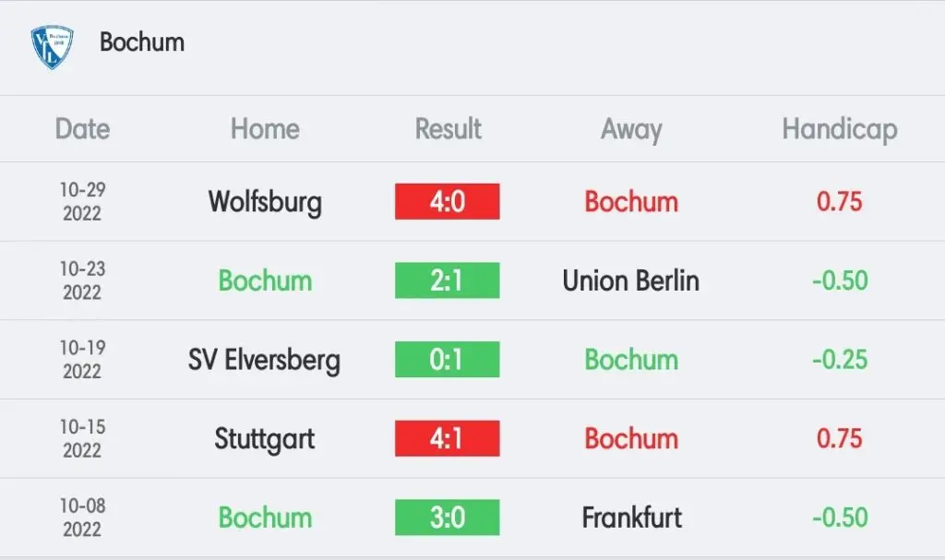Click the green Bochum name in 10-08 row
This screenshot has height=560, width=945.
[x=265, y=518]
